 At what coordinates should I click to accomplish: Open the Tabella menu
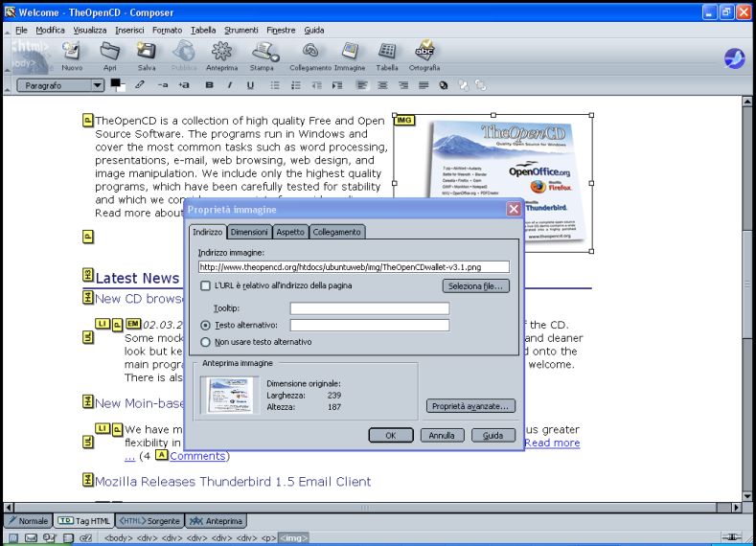point(203,30)
